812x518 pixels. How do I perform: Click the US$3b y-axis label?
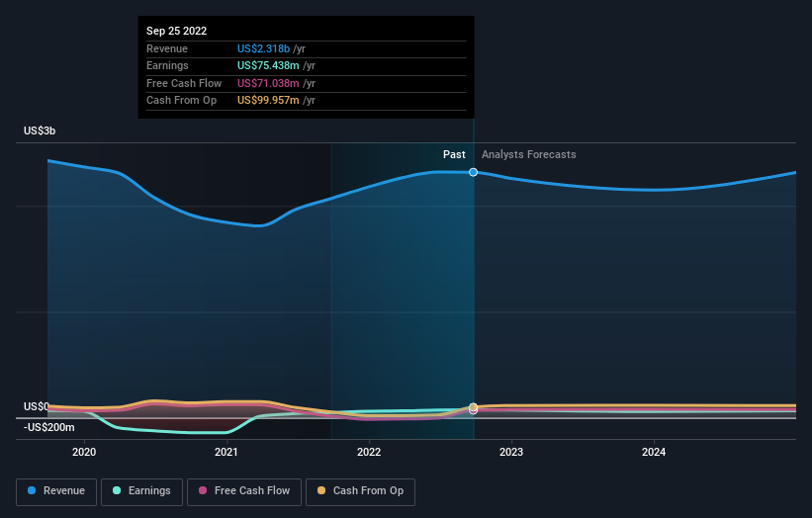[x=40, y=130]
